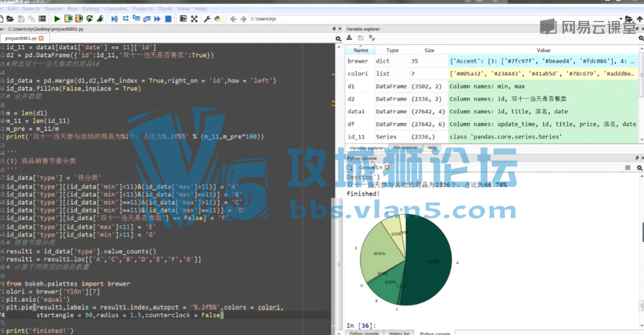Image resolution: width=644 pixels, height=335 pixels.
Task: Click the pie chart plot output
Action: point(406,260)
